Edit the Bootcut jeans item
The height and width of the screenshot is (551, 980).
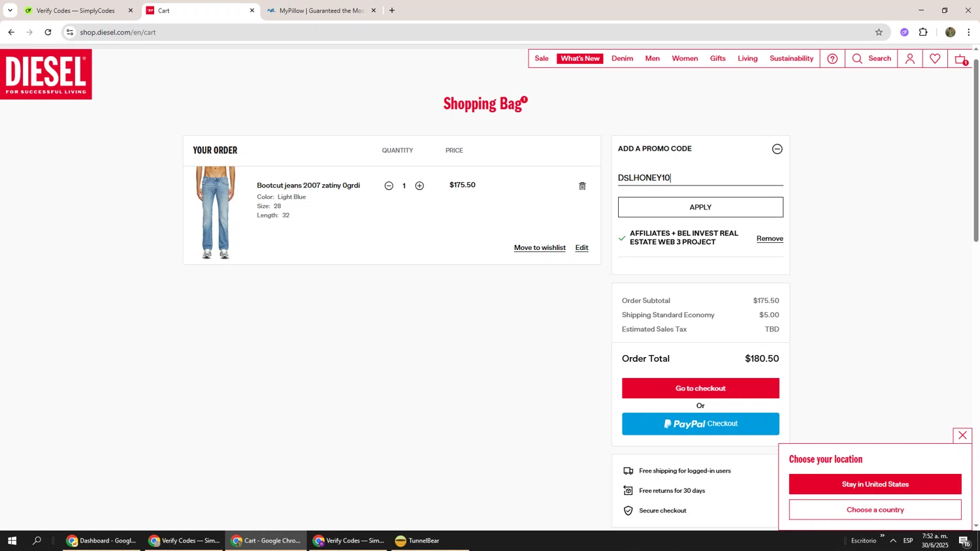581,247
